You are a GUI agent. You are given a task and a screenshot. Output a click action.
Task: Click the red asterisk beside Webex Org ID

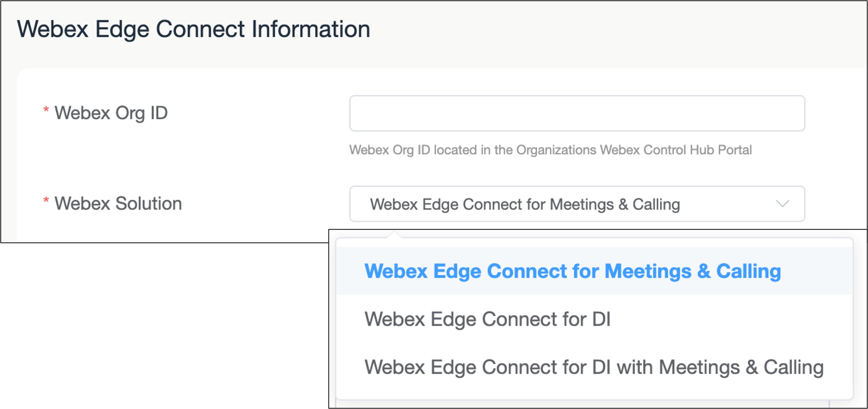click(46, 110)
